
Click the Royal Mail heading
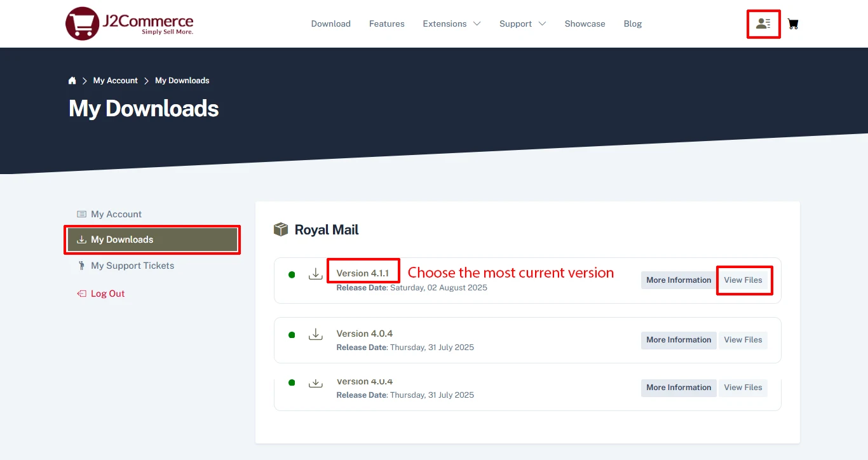[x=327, y=230]
